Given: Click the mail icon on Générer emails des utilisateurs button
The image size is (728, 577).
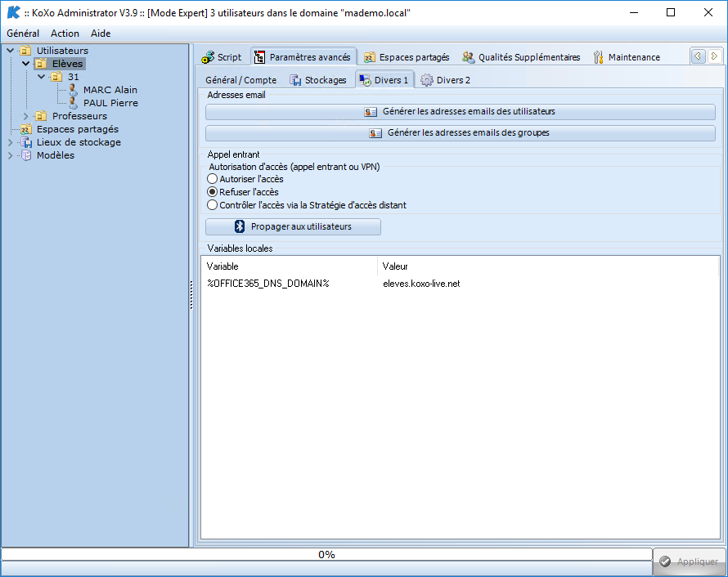Looking at the screenshot, I should 370,112.
